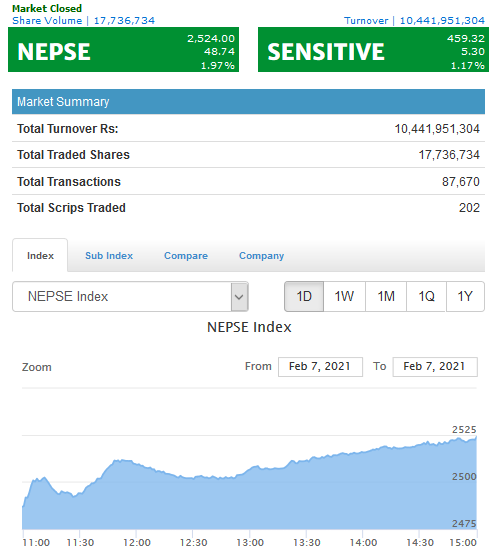The image size is (495, 554).
Task: Click the 2525 y-axis label
Action: (464, 430)
